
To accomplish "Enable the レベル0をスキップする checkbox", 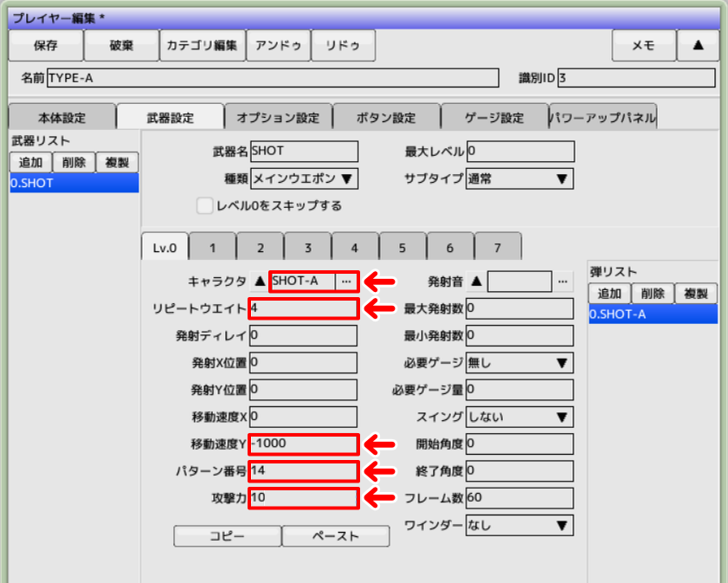I will [204, 206].
